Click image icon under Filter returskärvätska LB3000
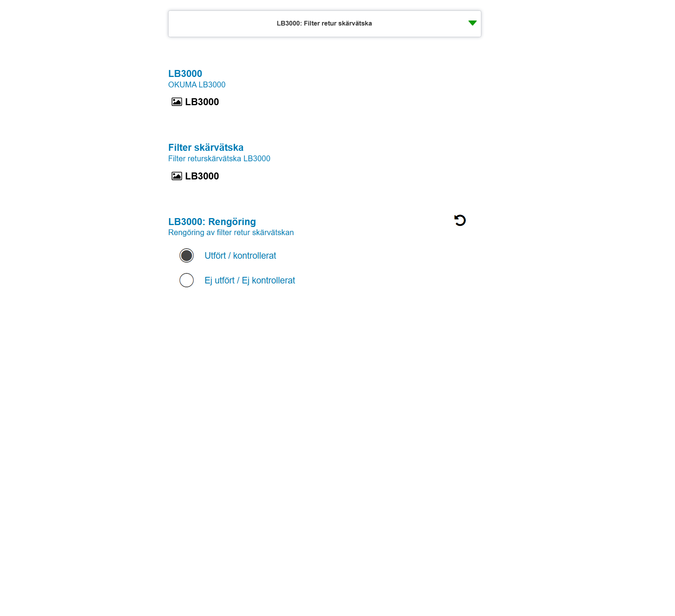Viewport: 675px width, 616px height. (177, 176)
